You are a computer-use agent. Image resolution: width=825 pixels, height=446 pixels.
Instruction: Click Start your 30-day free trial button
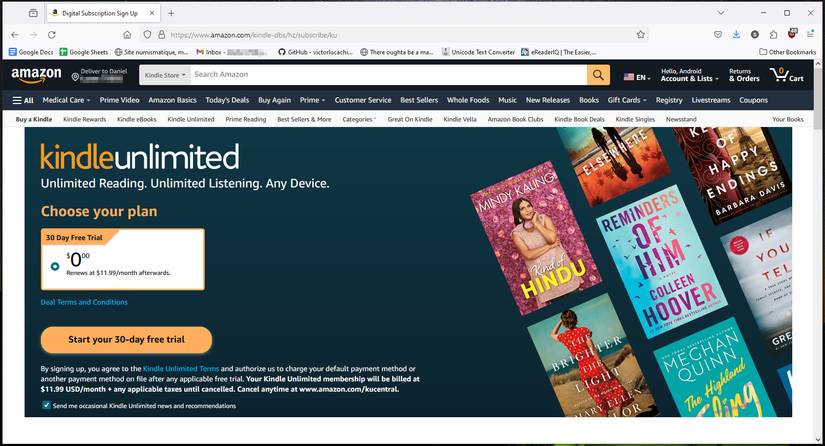(126, 340)
